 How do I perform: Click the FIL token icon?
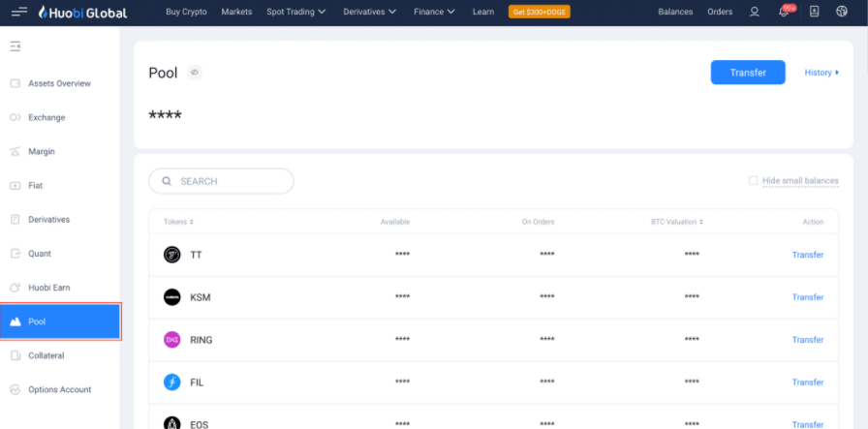pos(172,383)
